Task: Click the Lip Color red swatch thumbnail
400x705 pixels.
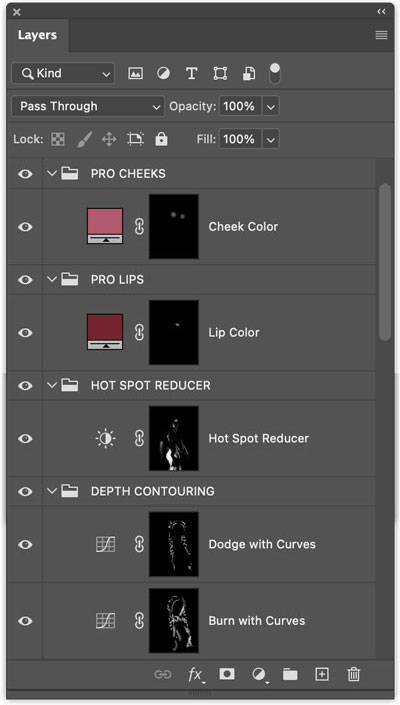Action: point(105,332)
